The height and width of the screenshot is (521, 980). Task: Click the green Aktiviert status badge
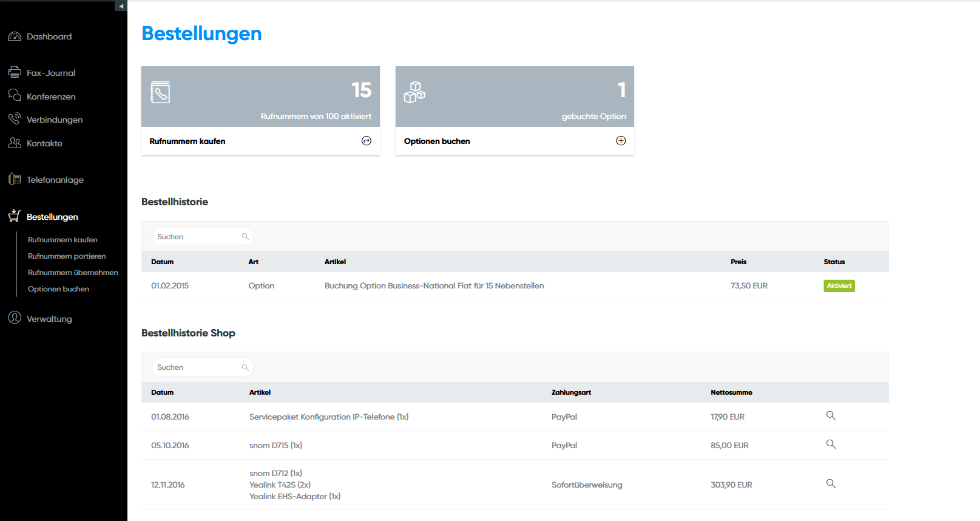coord(839,286)
